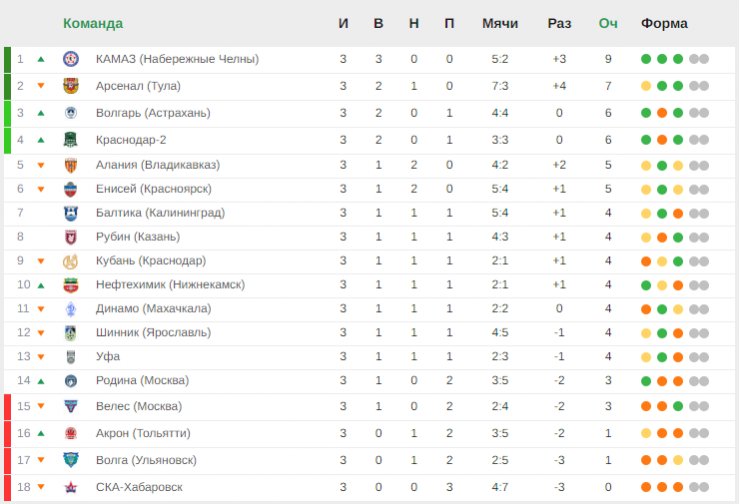Click the Alania Vladikavkaz striped crest

pyautogui.click(x=71, y=165)
